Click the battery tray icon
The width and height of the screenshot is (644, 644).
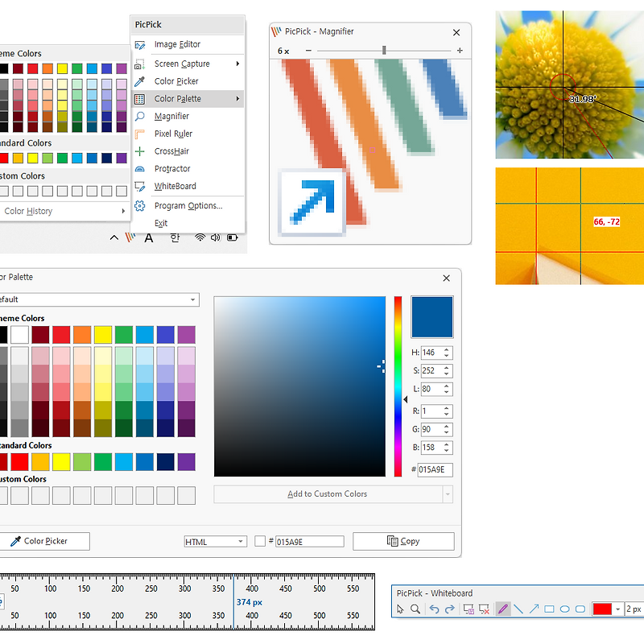coord(233,237)
